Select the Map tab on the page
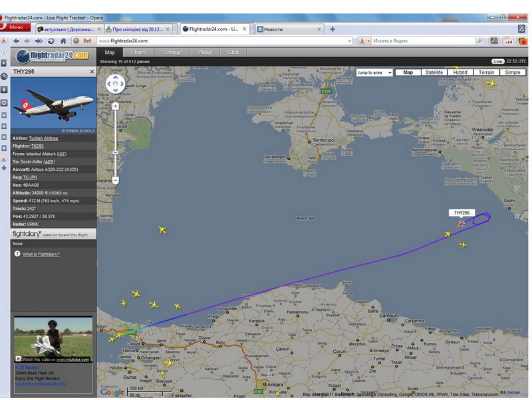The image size is (532, 400). pyautogui.click(x=110, y=52)
